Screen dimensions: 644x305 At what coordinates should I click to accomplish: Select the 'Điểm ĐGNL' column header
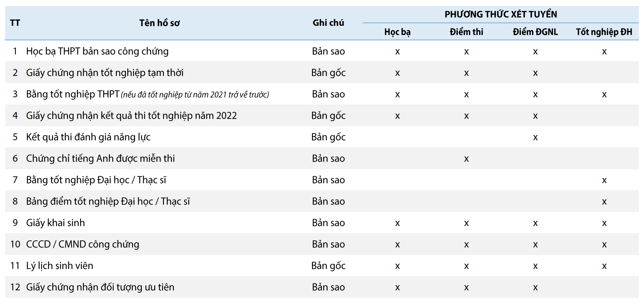(535, 32)
